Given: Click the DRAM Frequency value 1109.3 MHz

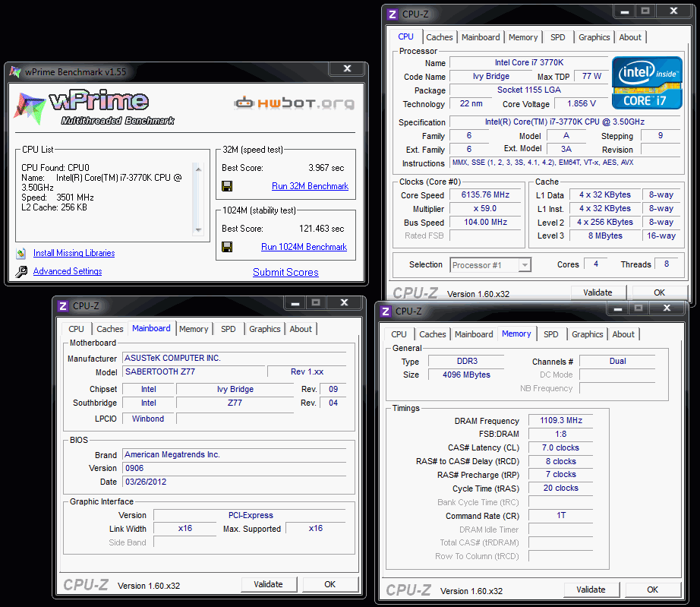Looking at the screenshot, I should tap(561, 420).
